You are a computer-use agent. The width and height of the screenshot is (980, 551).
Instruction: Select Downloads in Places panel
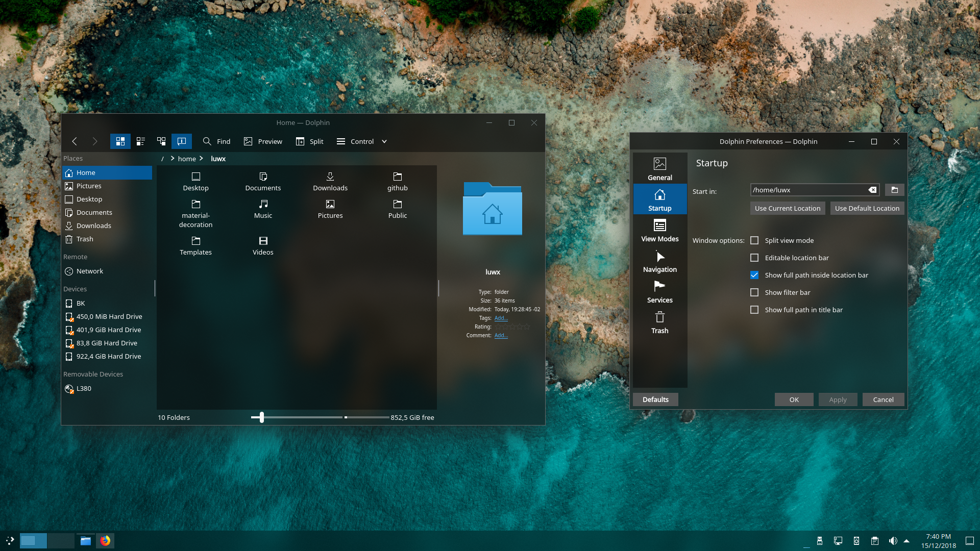107,226
